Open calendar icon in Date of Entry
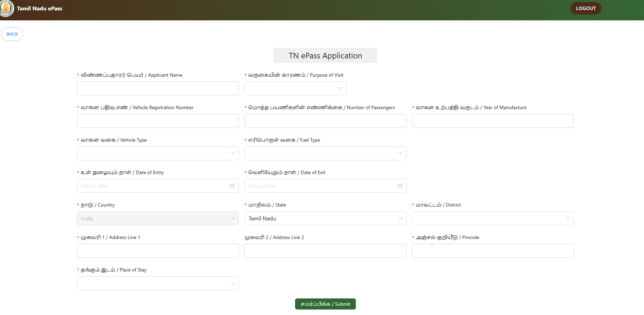This screenshot has width=644, height=315. 232,186
